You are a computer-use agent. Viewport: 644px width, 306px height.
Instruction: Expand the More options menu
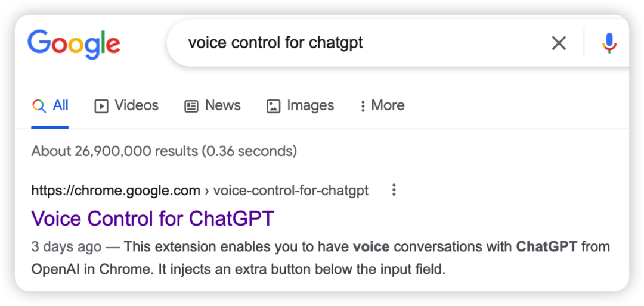pyautogui.click(x=382, y=105)
